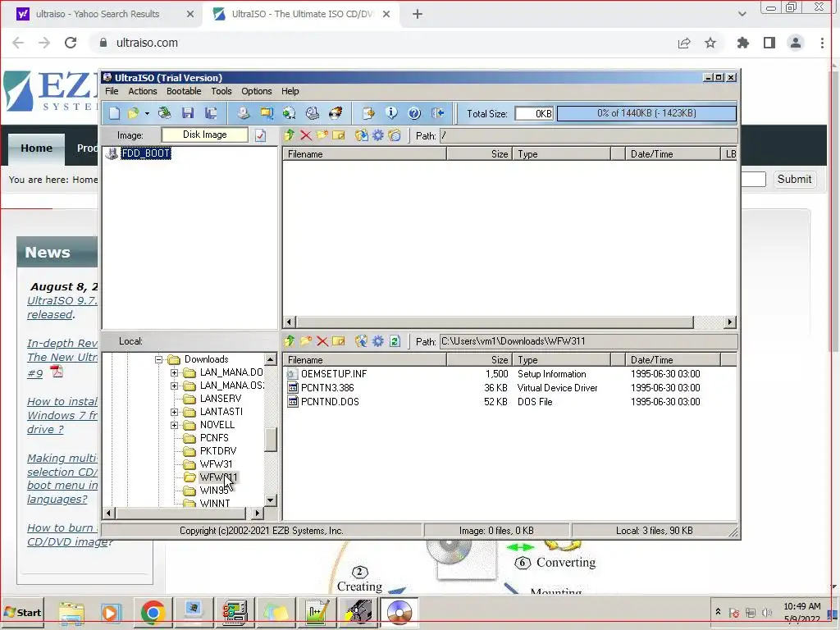Click the Burn CD/DVD Image flame icon

(x=336, y=113)
